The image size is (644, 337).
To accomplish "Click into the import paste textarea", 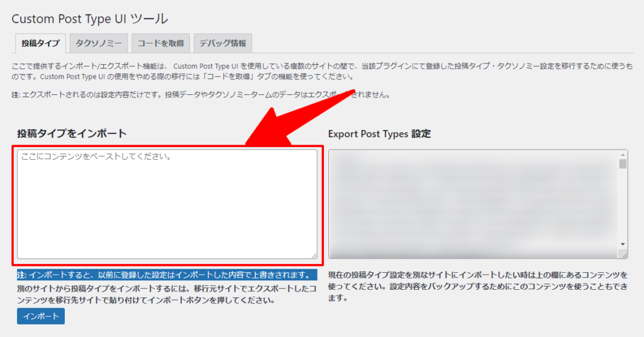I will click(x=167, y=203).
